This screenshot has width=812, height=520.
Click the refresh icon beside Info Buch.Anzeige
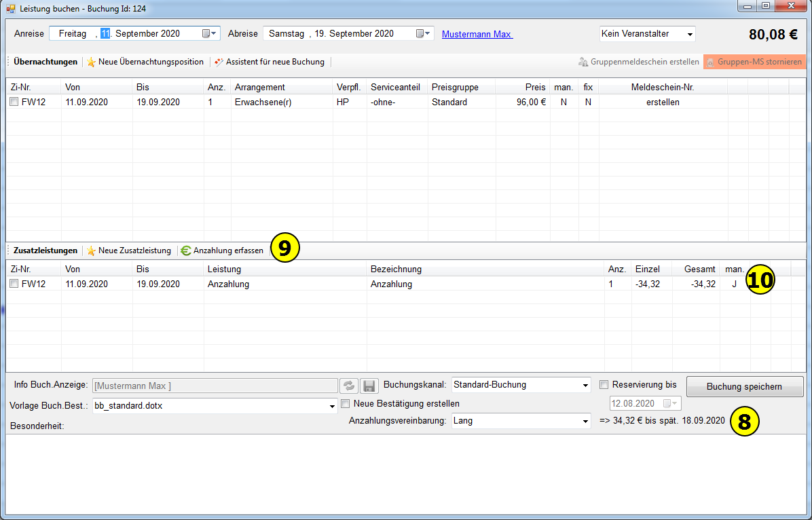tap(348, 386)
